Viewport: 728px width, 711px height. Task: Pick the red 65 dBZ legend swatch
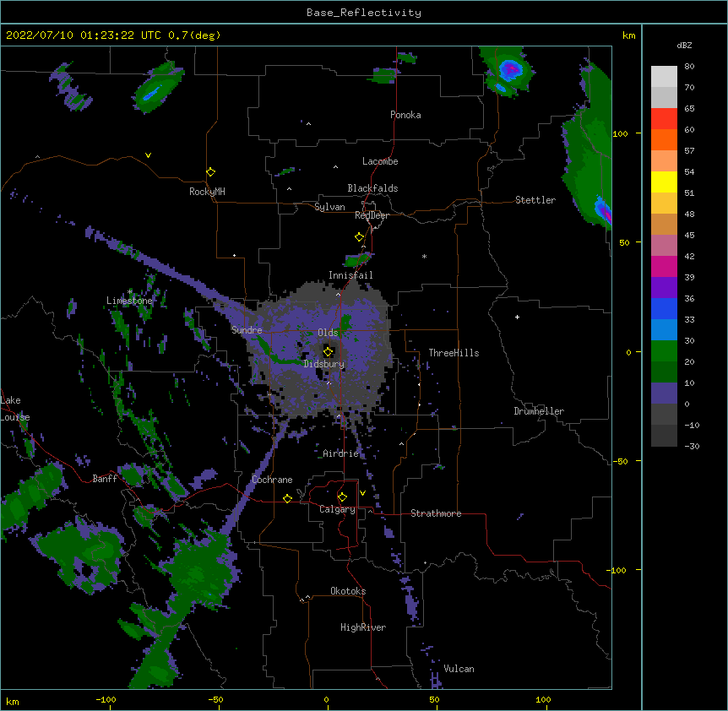pos(664,118)
